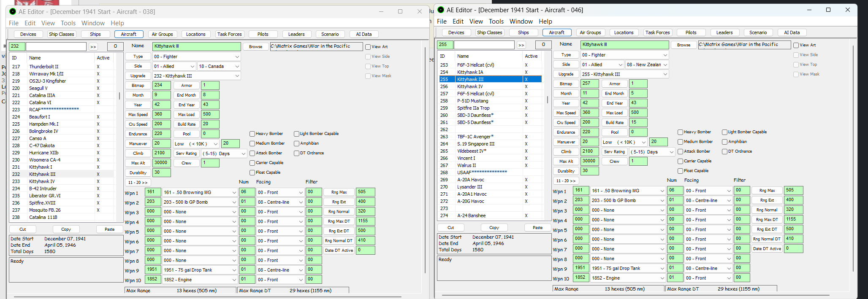Viewport: 868px width, 299px height.
Task: Minimize the right AE Editor window
Action: click(x=809, y=10)
